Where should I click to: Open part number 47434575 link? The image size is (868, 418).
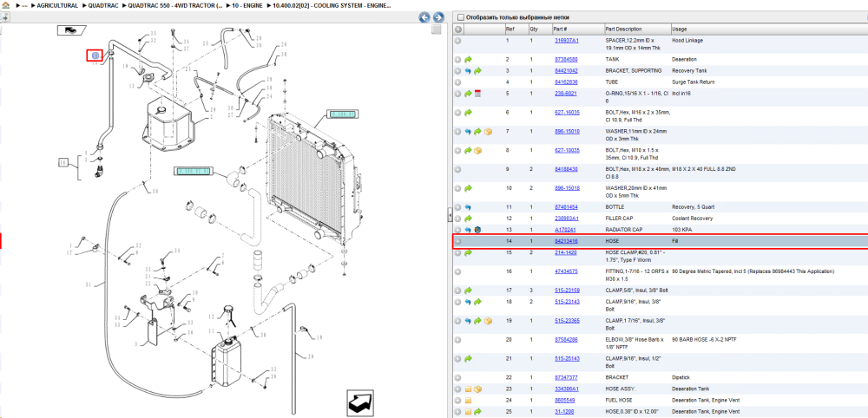tap(567, 271)
